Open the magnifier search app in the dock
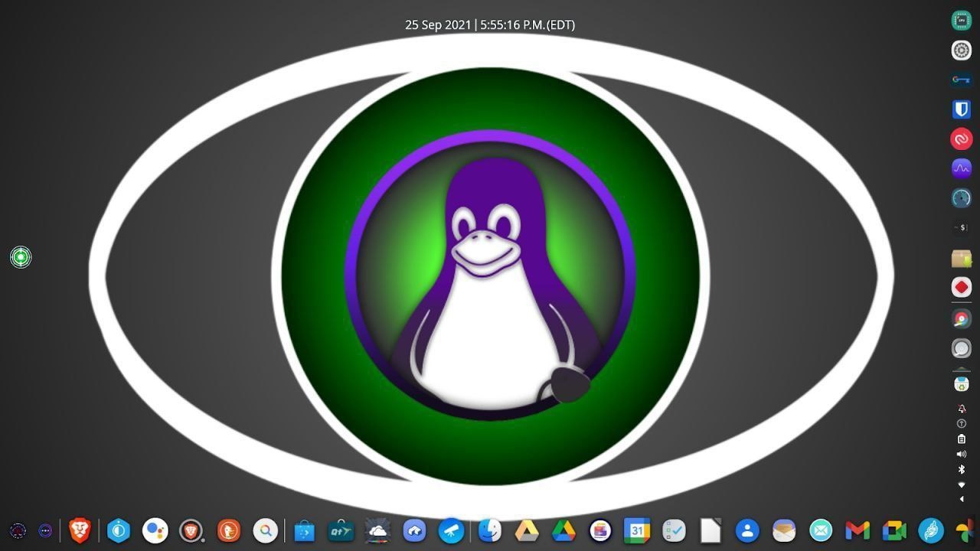The height and width of the screenshot is (551, 980). tap(265, 530)
